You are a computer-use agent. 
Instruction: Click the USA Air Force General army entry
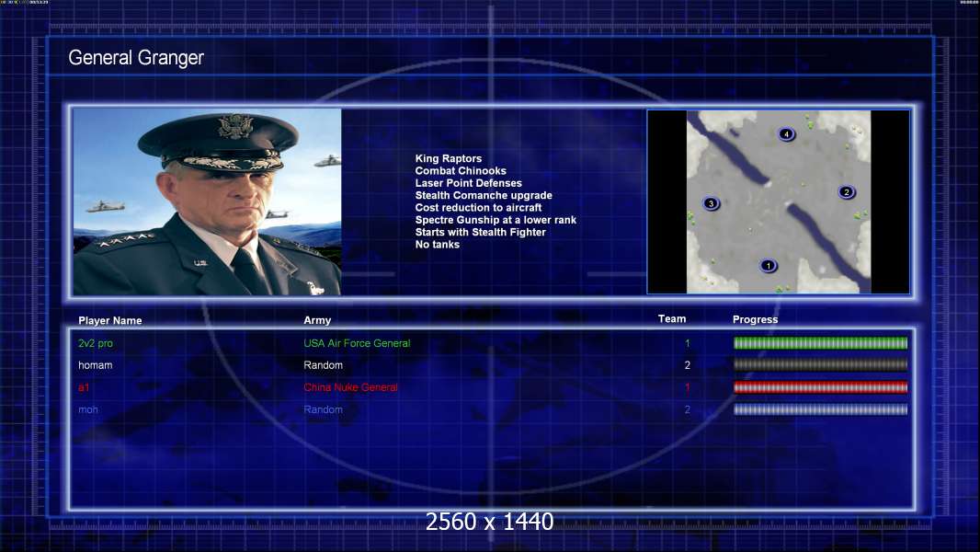tap(357, 343)
